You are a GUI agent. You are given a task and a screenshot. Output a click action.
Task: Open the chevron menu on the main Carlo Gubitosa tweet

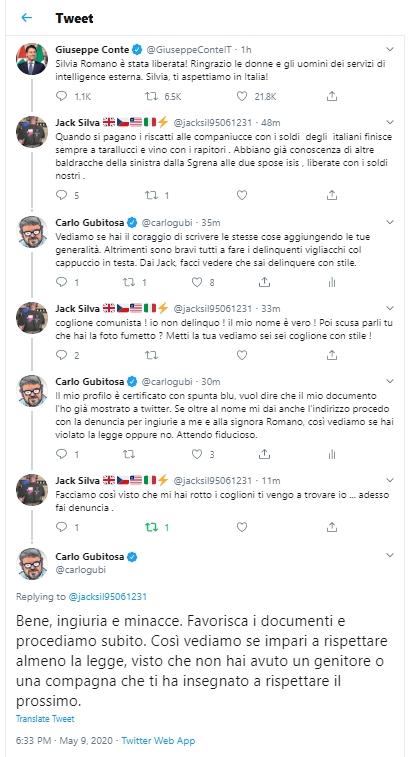point(390,556)
